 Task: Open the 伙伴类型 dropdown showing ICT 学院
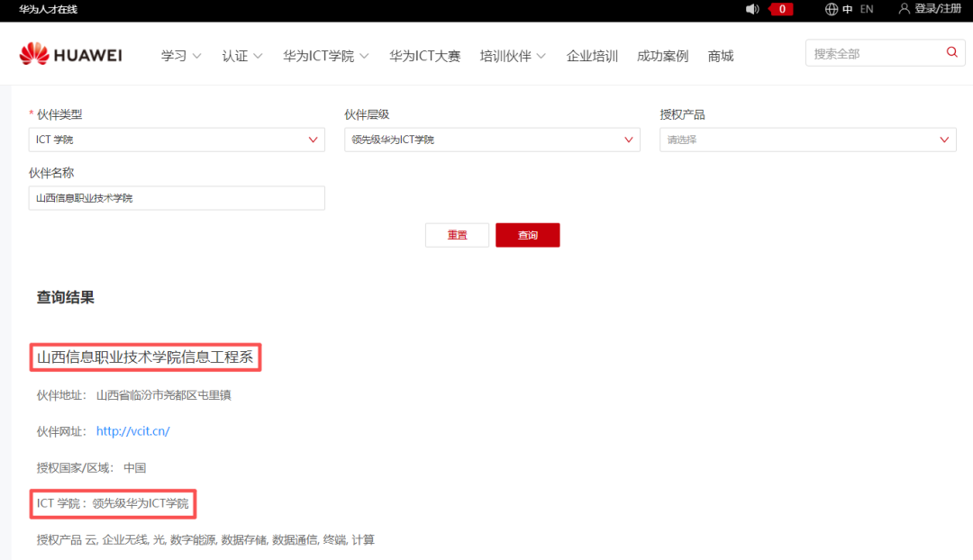[176, 140]
